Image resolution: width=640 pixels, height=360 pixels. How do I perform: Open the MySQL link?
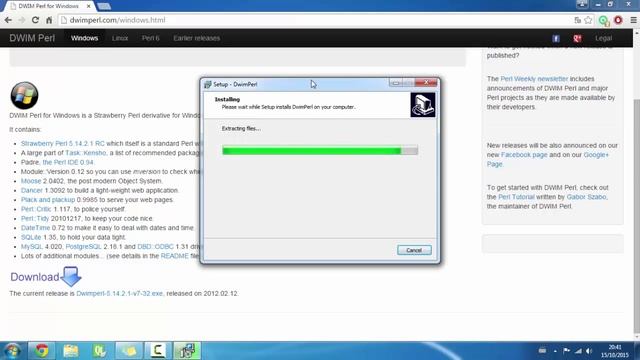32,247
